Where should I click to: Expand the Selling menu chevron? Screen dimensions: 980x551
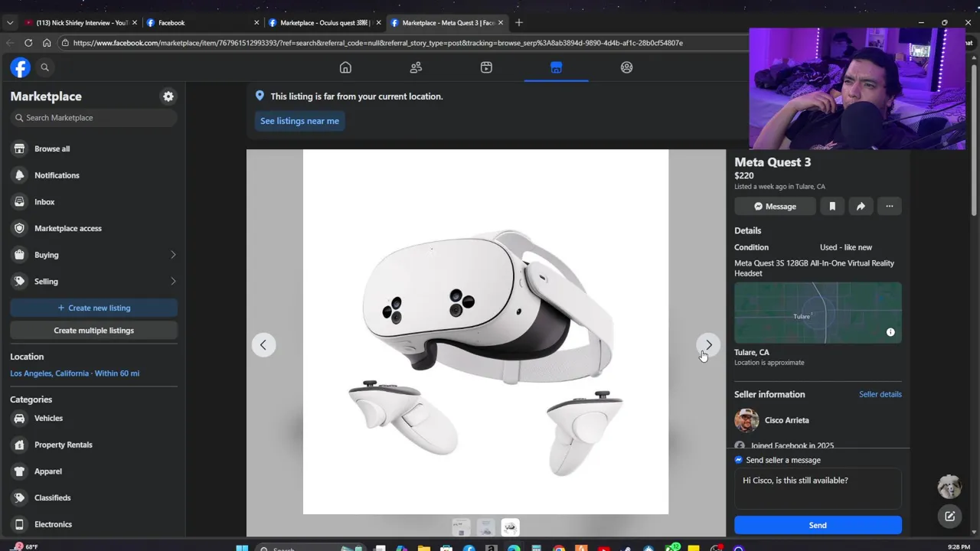pyautogui.click(x=173, y=282)
